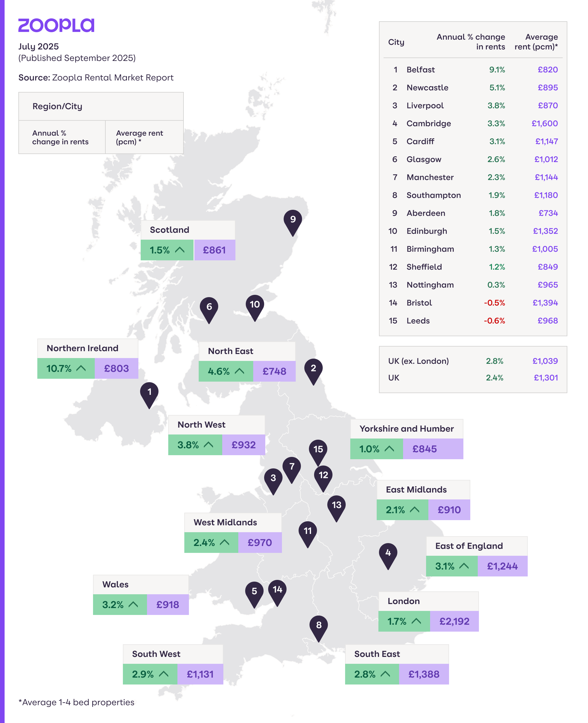The width and height of the screenshot is (588, 723).
Task: Click Leeds -0.6% value in table
Action: tap(494, 321)
